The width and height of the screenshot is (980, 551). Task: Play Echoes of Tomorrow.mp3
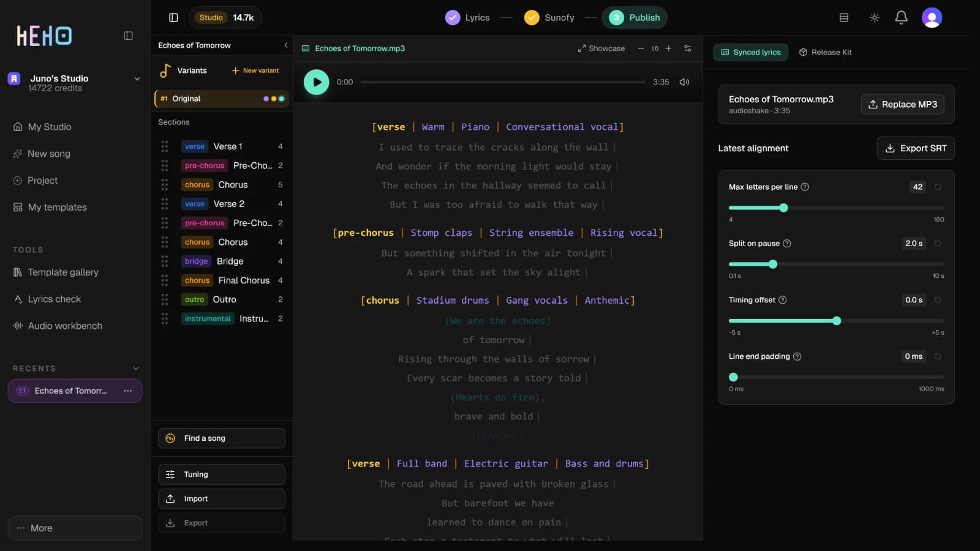(x=316, y=82)
